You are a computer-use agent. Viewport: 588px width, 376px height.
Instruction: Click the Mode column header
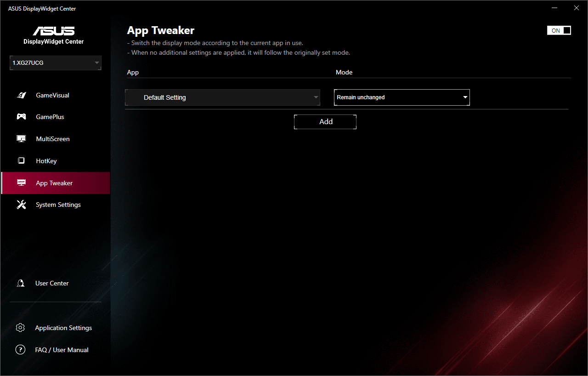pyautogui.click(x=344, y=73)
